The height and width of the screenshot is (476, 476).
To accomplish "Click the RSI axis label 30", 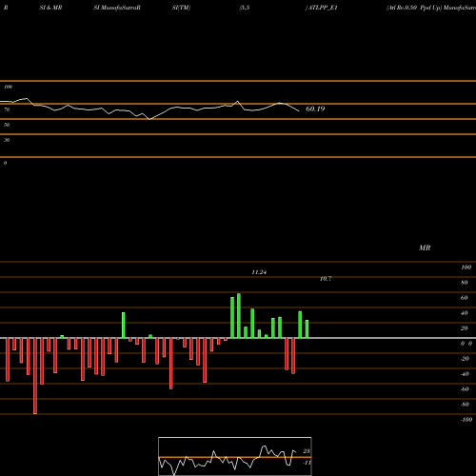I will tap(7, 140).
